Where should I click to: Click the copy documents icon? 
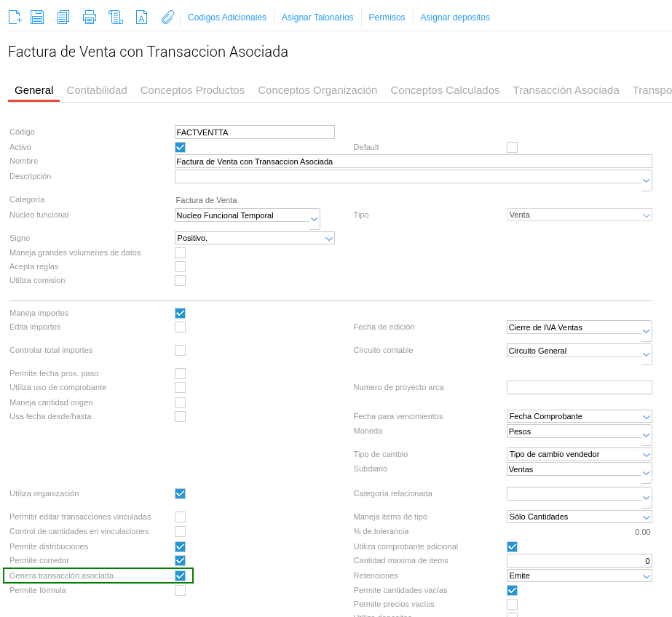(63, 17)
